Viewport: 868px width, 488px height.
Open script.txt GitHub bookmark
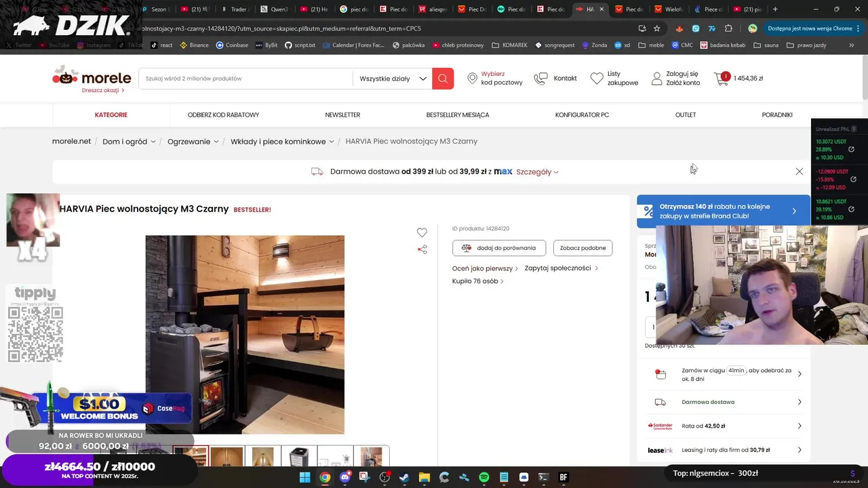point(300,45)
